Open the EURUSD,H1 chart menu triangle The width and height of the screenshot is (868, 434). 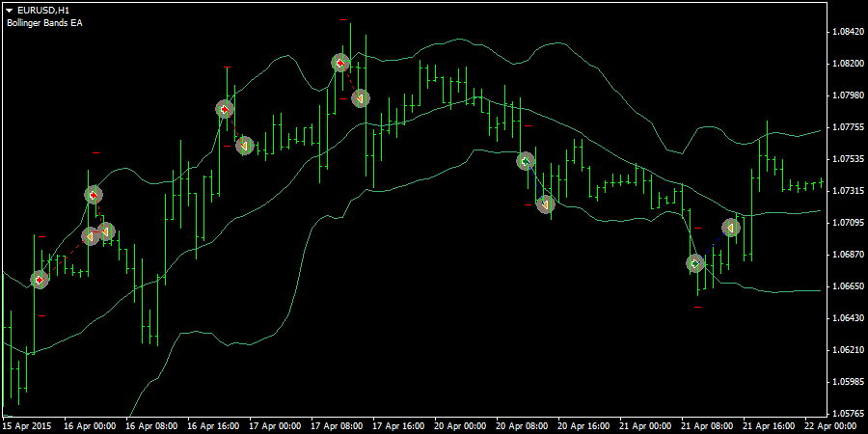(x=10, y=11)
